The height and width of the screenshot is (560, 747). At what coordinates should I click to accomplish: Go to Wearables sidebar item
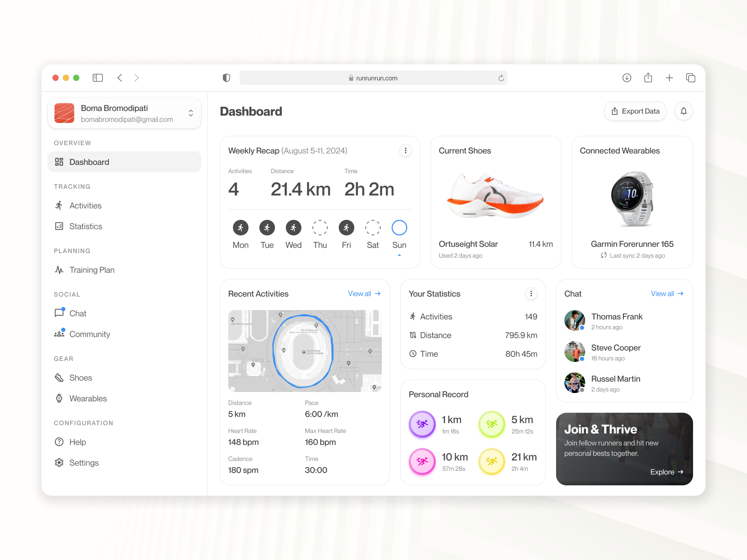[88, 399]
